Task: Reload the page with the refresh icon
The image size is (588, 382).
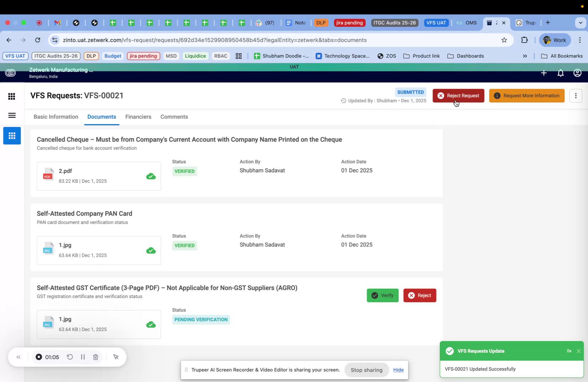Action: pos(38,40)
